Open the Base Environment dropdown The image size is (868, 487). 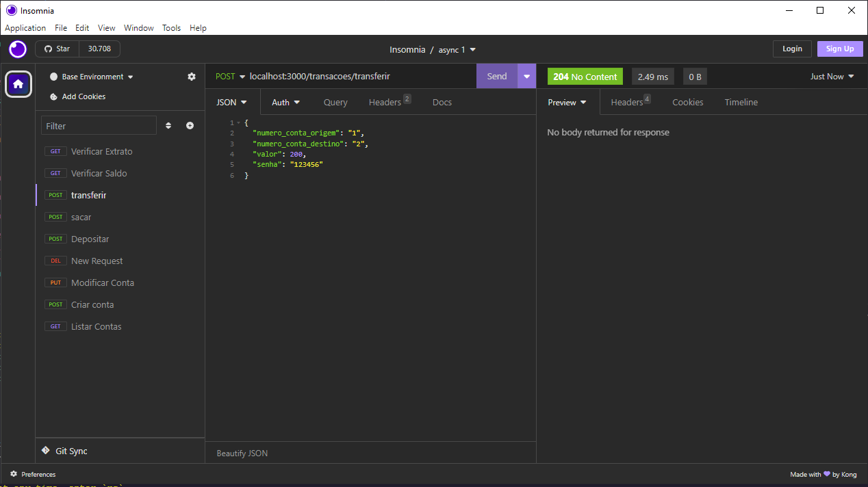[x=91, y=77]
